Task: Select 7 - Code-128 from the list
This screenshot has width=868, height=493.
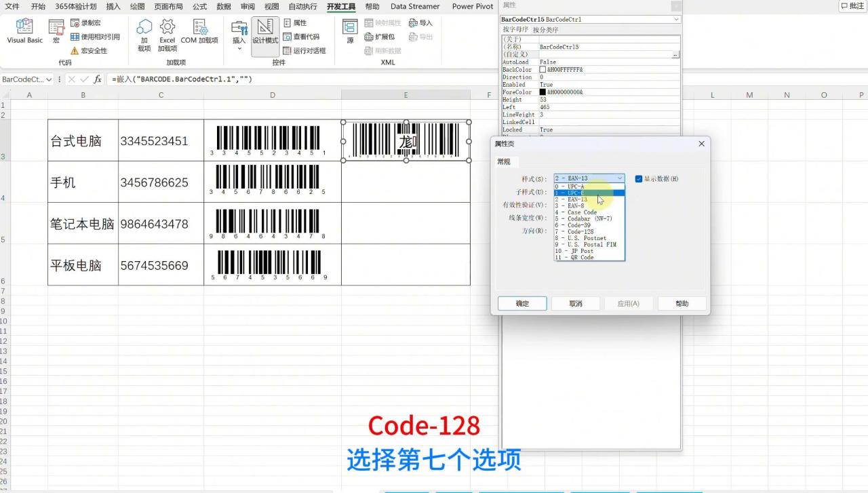Action: click(x=589, y=232)
